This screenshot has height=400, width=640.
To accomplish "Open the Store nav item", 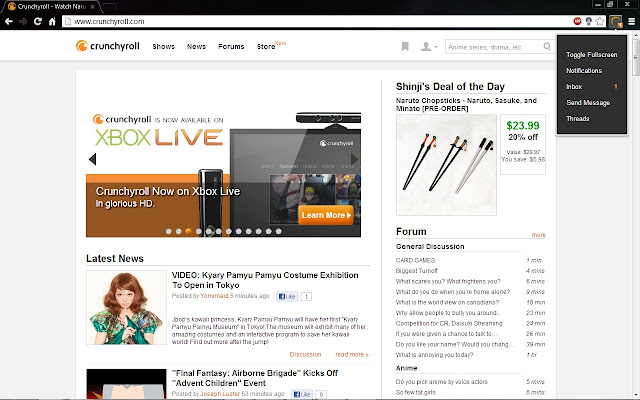I will [266, 47].
